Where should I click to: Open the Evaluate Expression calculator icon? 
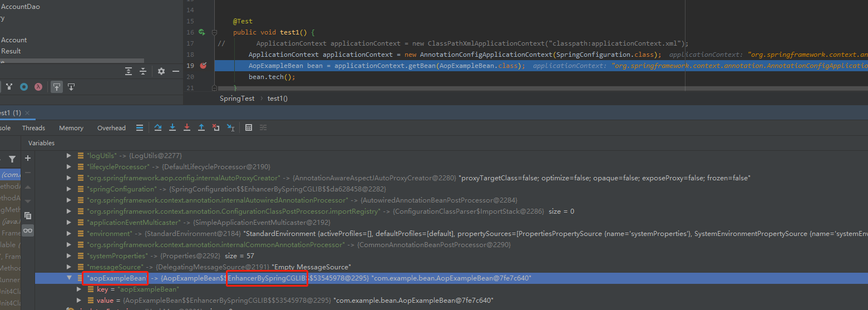(x=249, y=128)
